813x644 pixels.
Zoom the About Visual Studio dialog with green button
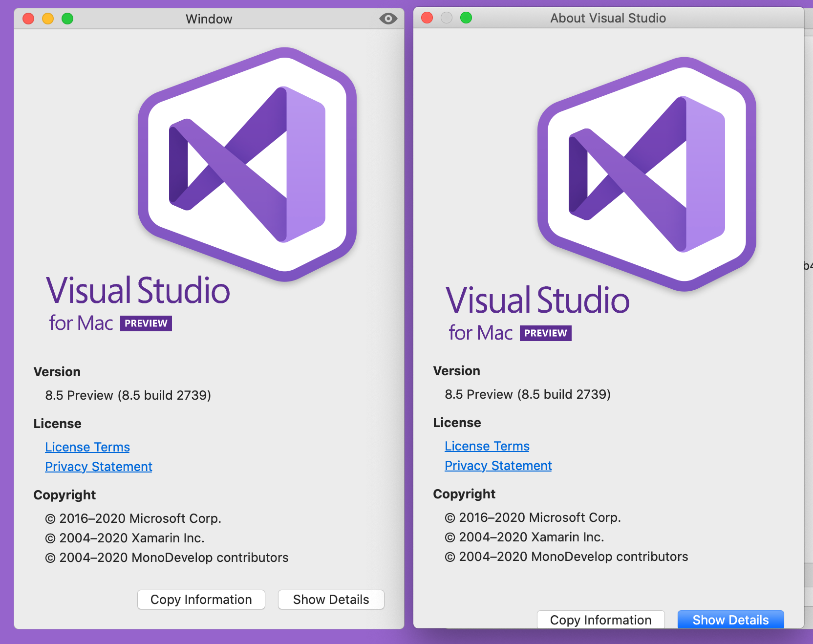pos(466,18)
